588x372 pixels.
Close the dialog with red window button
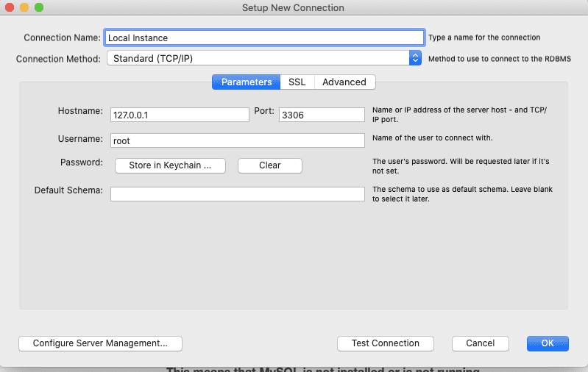pyautogui.click(x=10, y=7)
